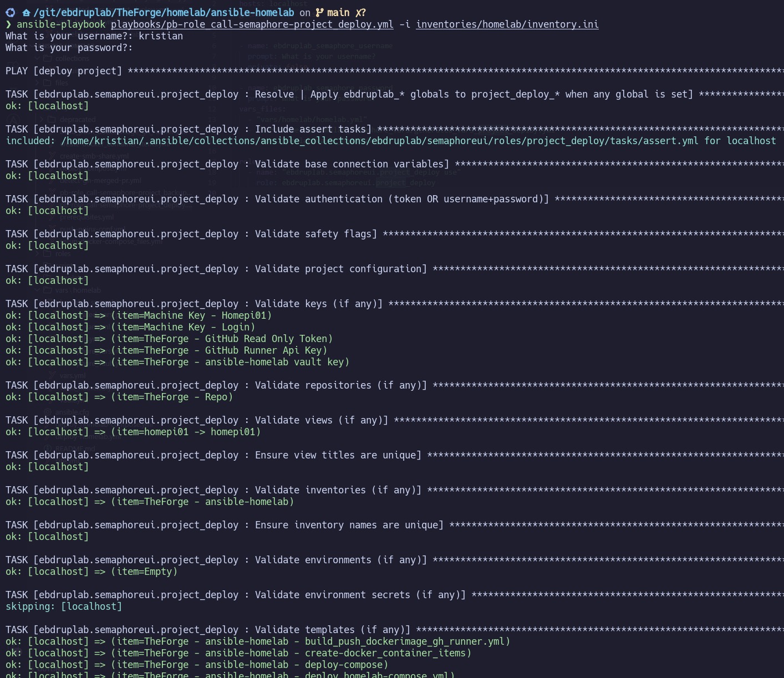Click the 'item=homepi01 -> homepi01' result
The image size is (784, 678).
point(133,432)
